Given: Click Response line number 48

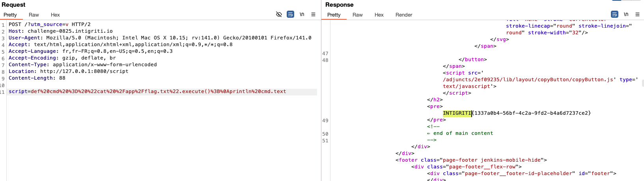Looking at the screenshot, I should point(325,60).
